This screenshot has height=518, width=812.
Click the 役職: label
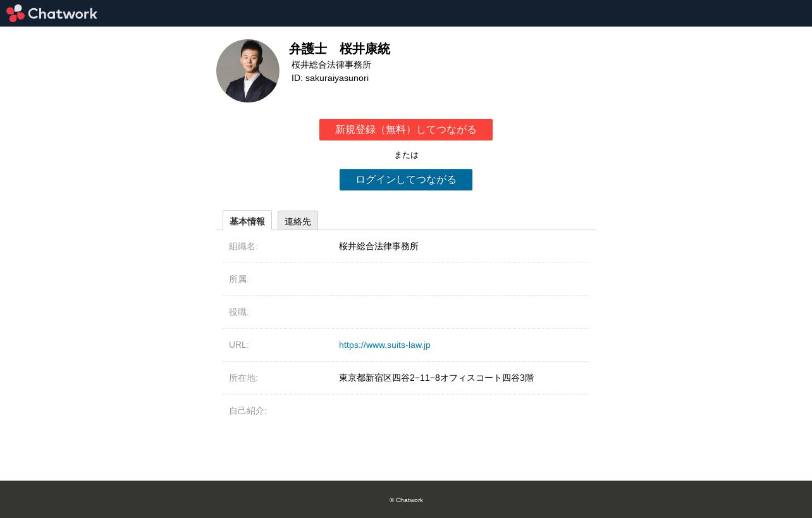pos(239,312)
